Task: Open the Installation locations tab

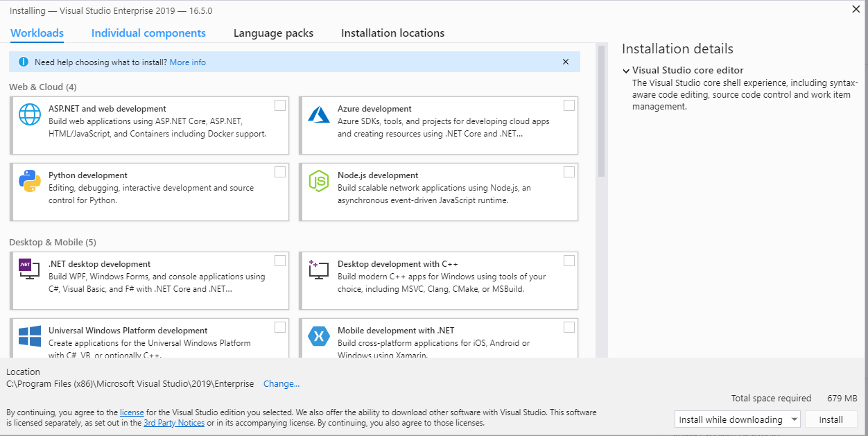Action: click(392, 33)
